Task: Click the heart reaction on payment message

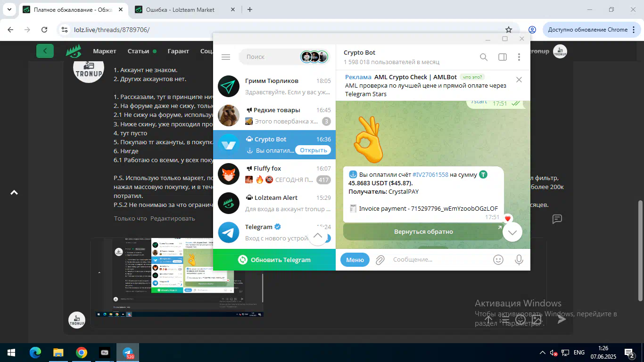Action: 507,219
